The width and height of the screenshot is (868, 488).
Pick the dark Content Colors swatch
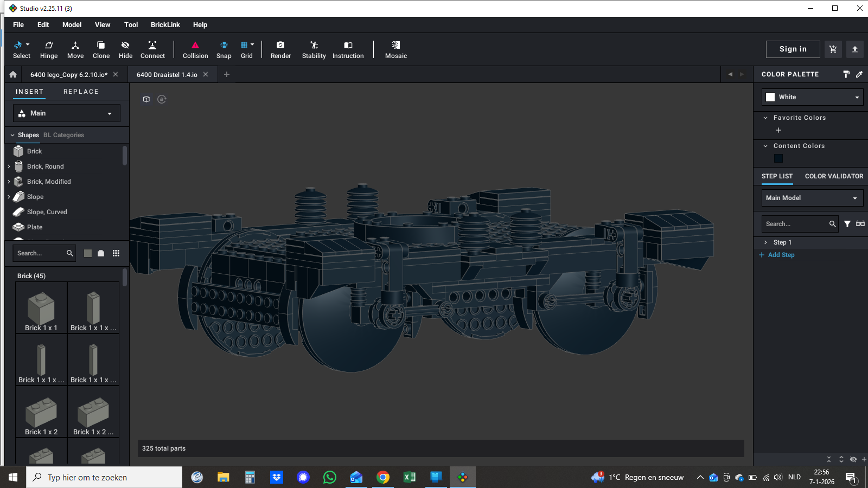tap(778, 158)
